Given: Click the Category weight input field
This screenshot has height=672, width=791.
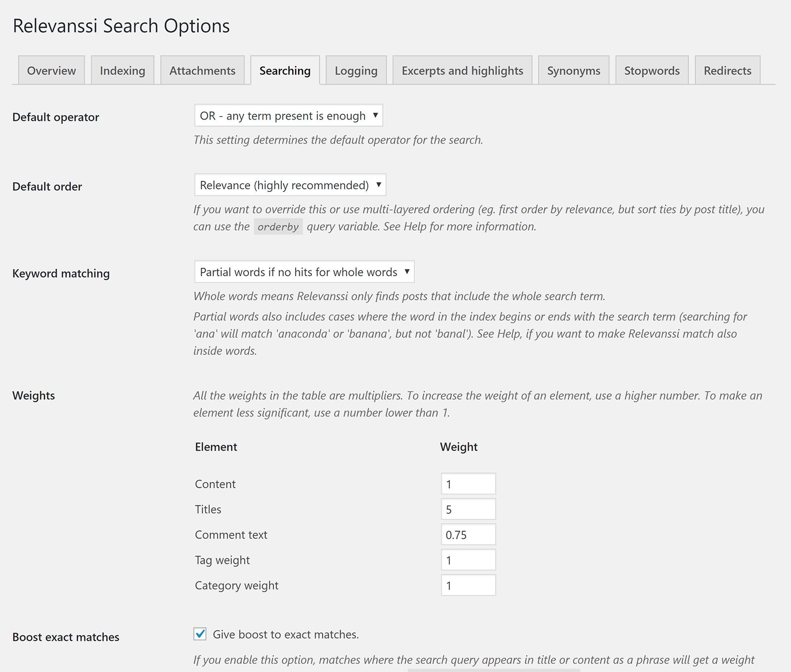Looking at the screenshot, I should 468,585.
